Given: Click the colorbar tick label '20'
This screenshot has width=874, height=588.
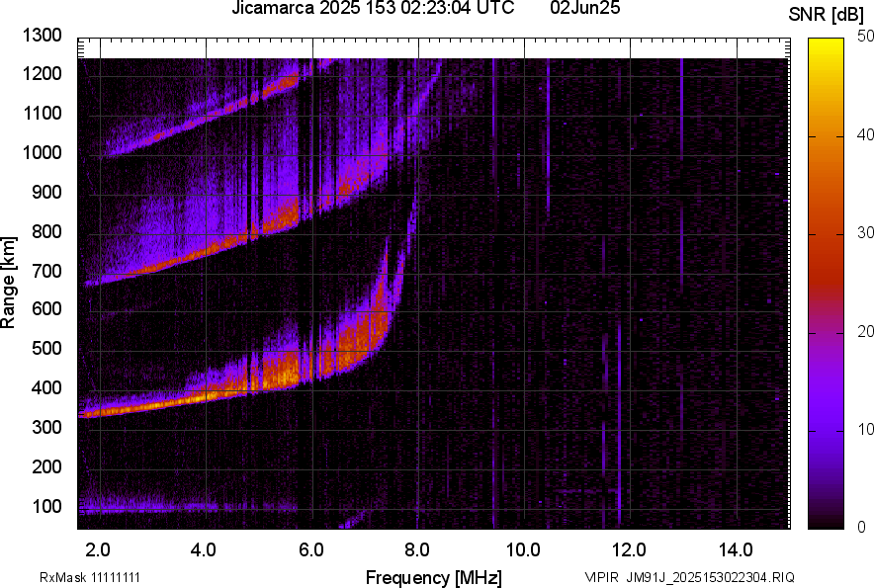Looking at the screenshot, I should click(866, 332).
